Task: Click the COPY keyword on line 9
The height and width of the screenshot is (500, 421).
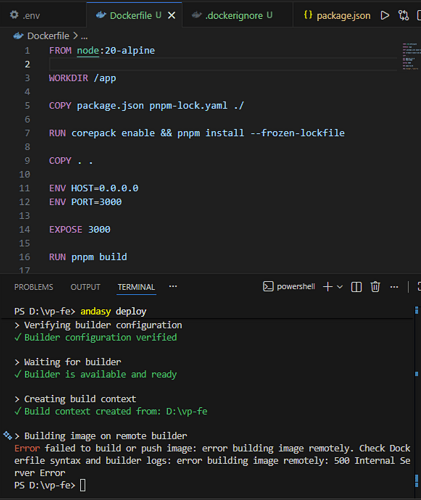Action: (x=60, y=161)
